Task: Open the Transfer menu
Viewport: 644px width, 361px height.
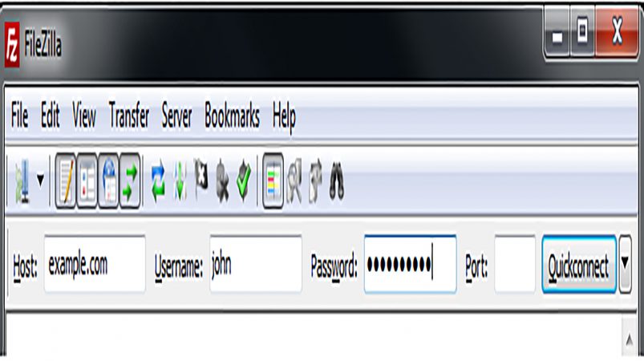Action: (x=129, y=116)
